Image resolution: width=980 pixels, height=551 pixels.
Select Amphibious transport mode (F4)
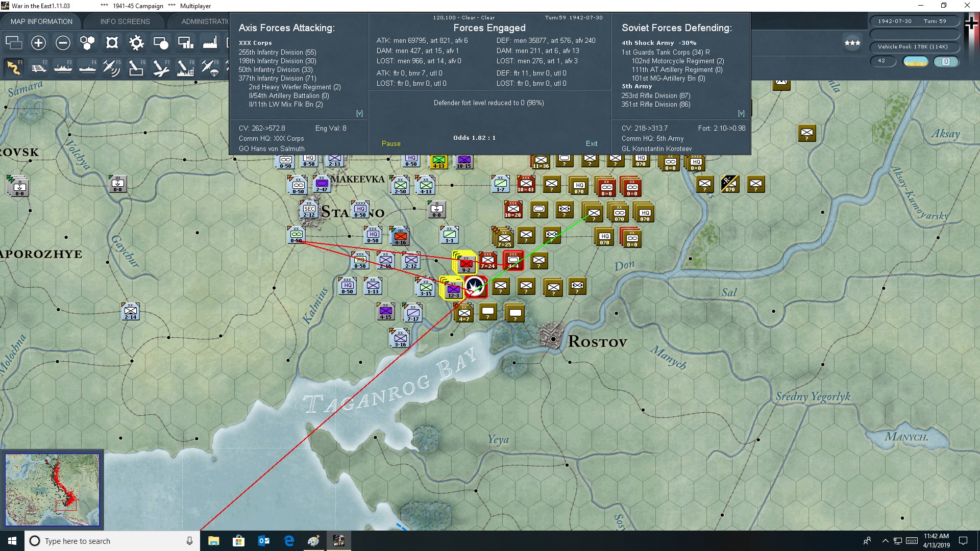pos(87,68)
